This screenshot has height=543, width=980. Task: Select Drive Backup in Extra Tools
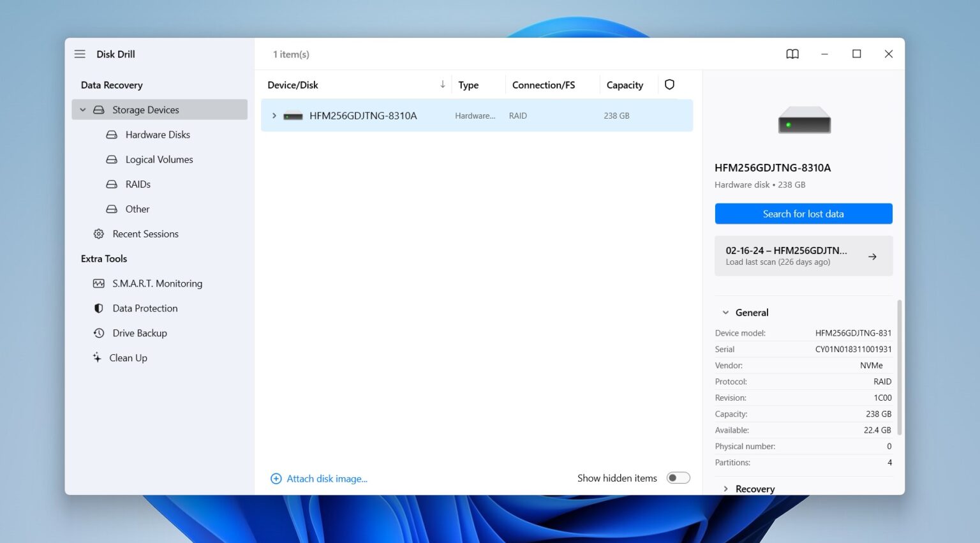pos(140,333)
